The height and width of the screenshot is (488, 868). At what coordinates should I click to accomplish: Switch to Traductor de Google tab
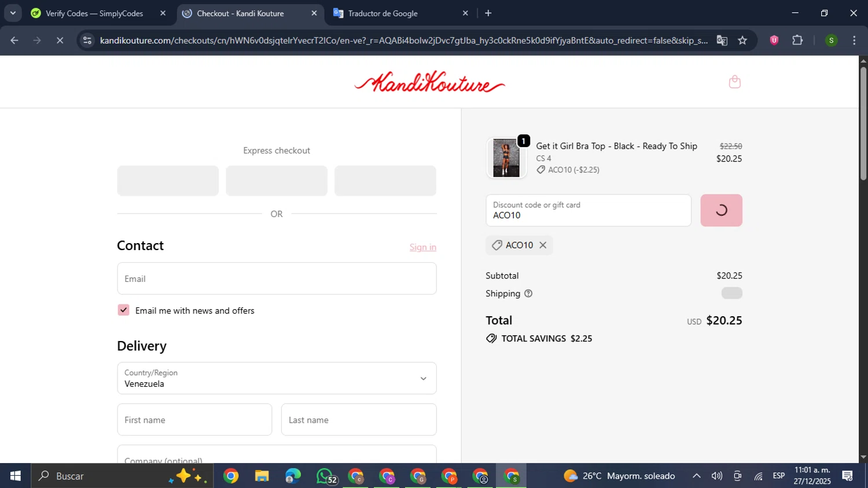point(382,13)
